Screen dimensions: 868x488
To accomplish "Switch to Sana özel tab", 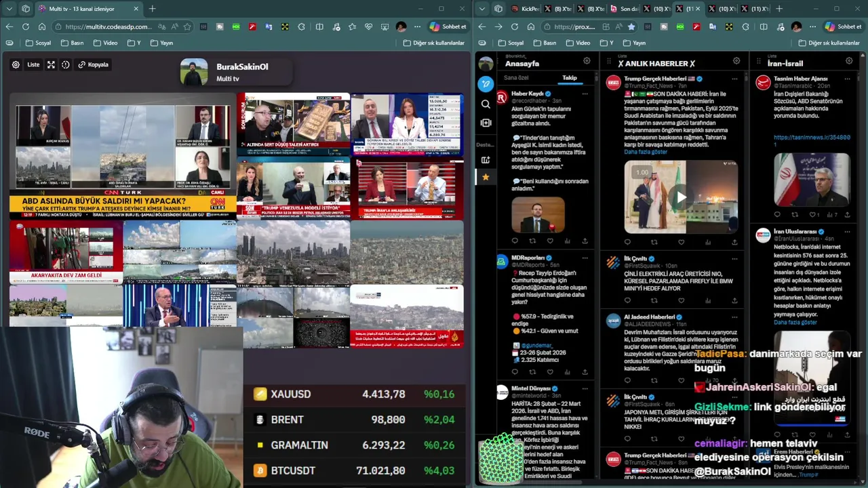I will coord(516,78).
